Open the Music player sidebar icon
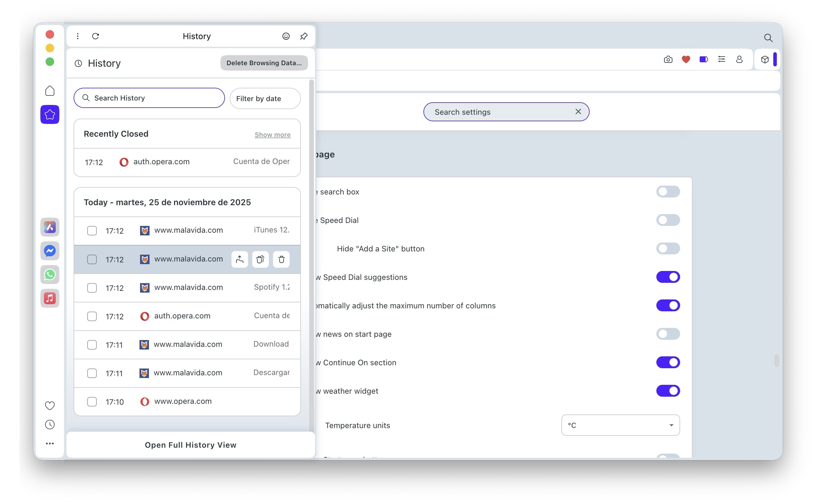816x504 pixels. point(50,298)
